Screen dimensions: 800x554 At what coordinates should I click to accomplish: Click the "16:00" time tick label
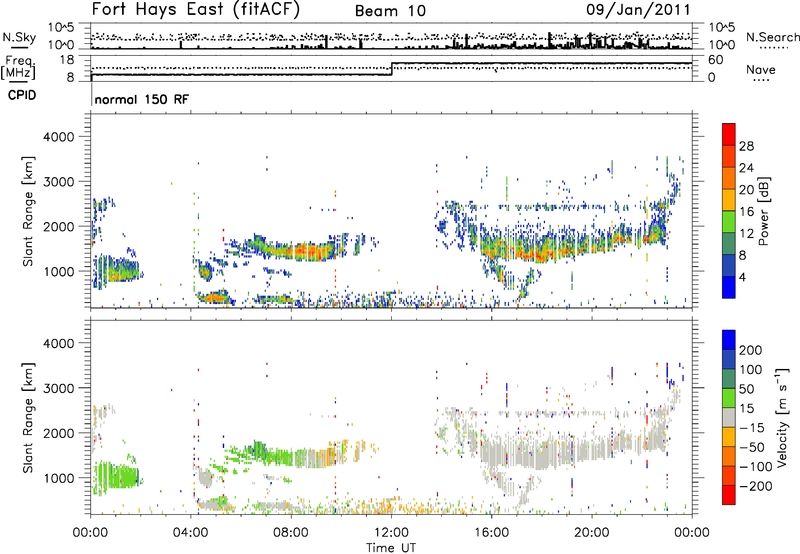[x=491, y=533]
